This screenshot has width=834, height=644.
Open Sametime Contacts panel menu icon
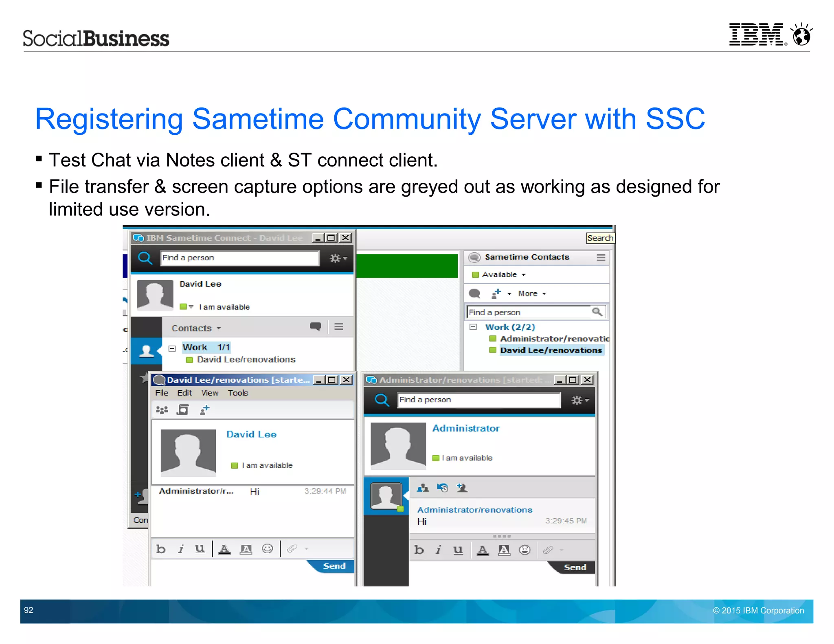tap(601, 257)
